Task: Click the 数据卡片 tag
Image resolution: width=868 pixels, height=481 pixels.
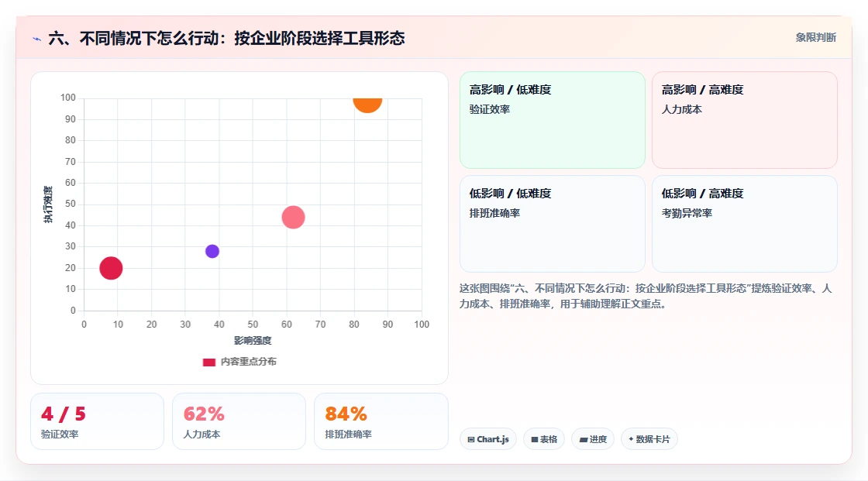Action: 649,439
